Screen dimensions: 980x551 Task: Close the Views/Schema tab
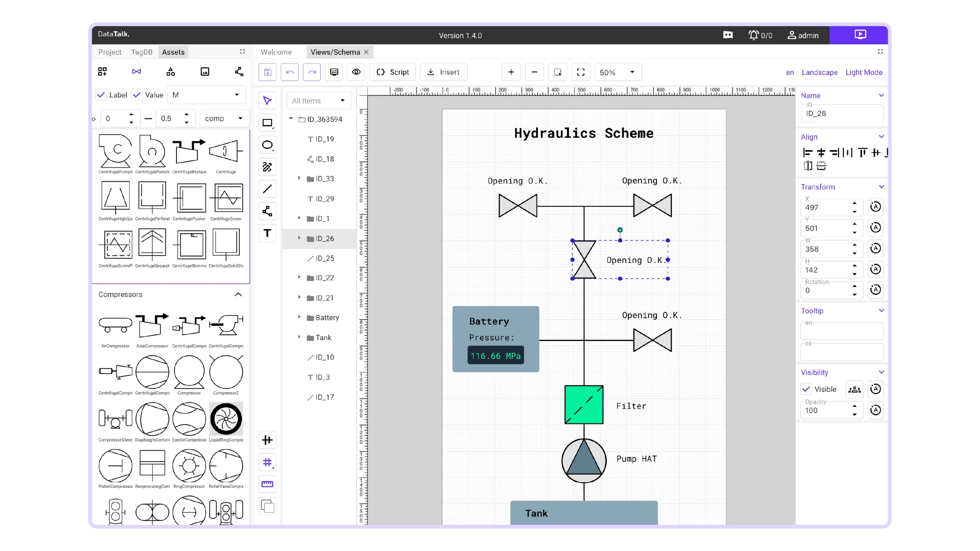(366, 52)
